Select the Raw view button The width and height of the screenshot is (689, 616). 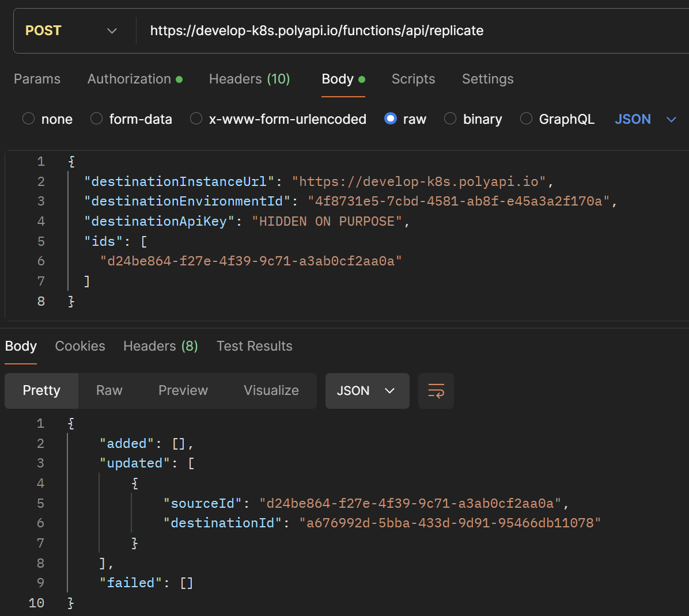click(109, 390)
